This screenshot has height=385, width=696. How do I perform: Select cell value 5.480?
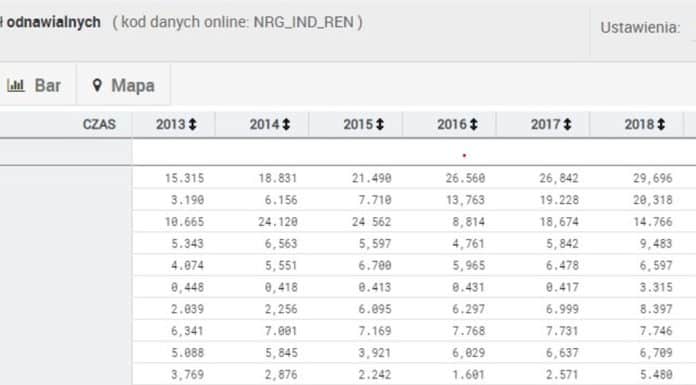[x=656, y=374]
